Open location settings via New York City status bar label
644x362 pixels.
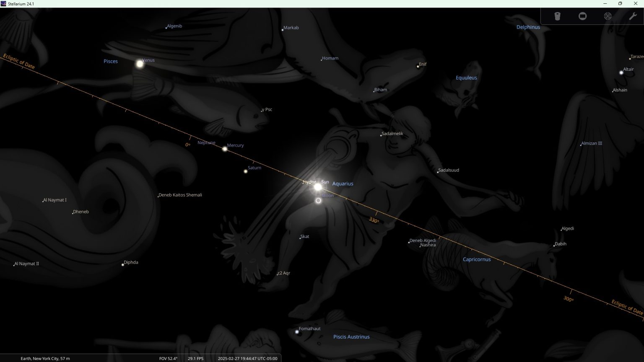[x=45, y=358]
